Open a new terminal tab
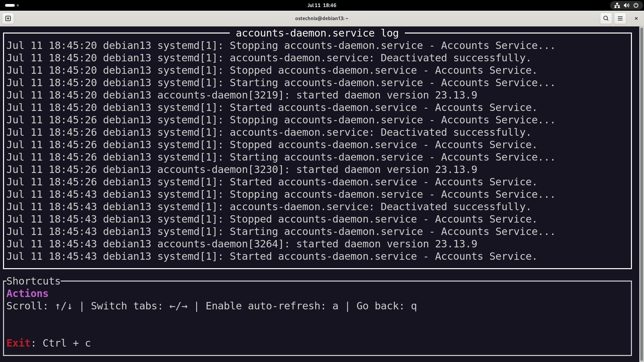Image resolution: width=644 pixels, height=362 pixels. point(8,18)
